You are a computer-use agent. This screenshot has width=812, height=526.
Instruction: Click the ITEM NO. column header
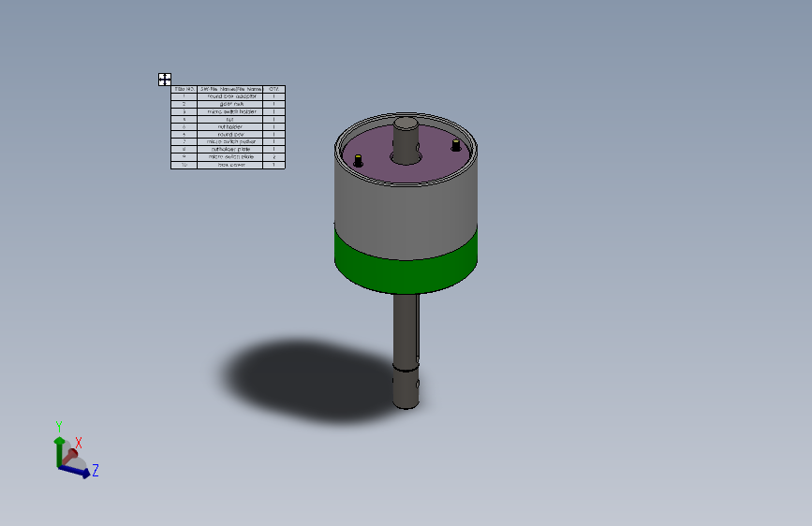[185, 89]
